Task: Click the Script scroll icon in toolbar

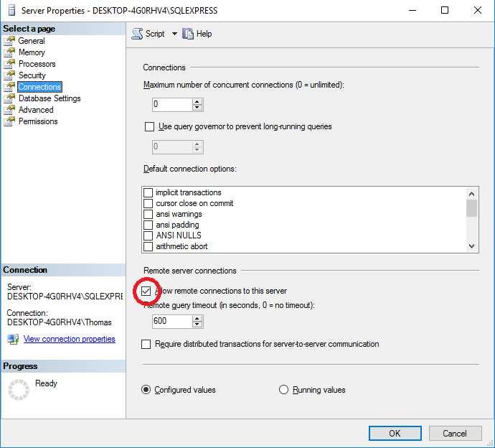Action: click(137, 34)
